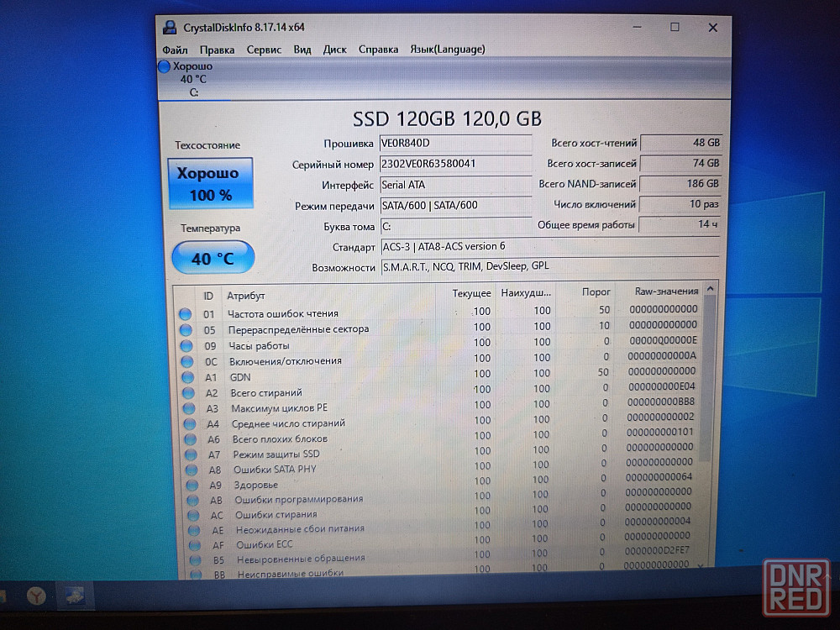Click the Всего NAND-записей value 186 GB
Image resolution: width=840 pixels, height=630 pixels.
680,184
